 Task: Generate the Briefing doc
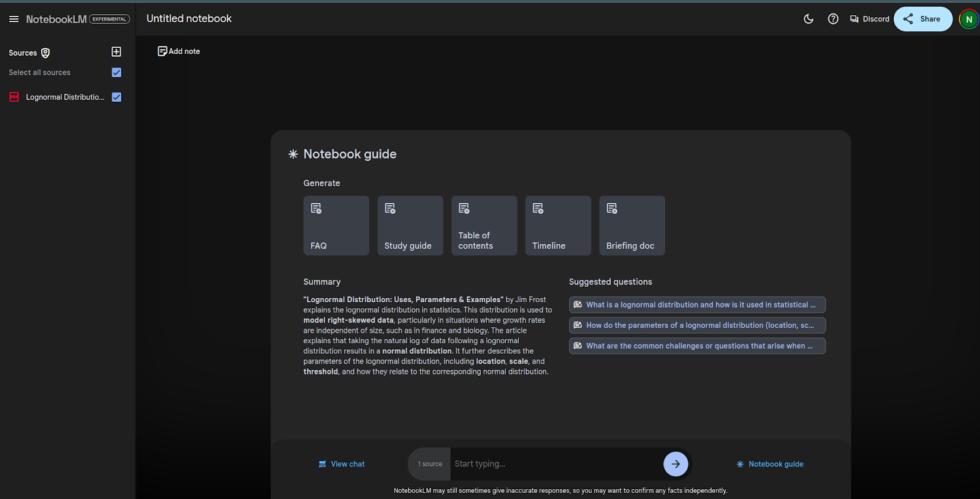pyautogui.click(x=632, y=226)
